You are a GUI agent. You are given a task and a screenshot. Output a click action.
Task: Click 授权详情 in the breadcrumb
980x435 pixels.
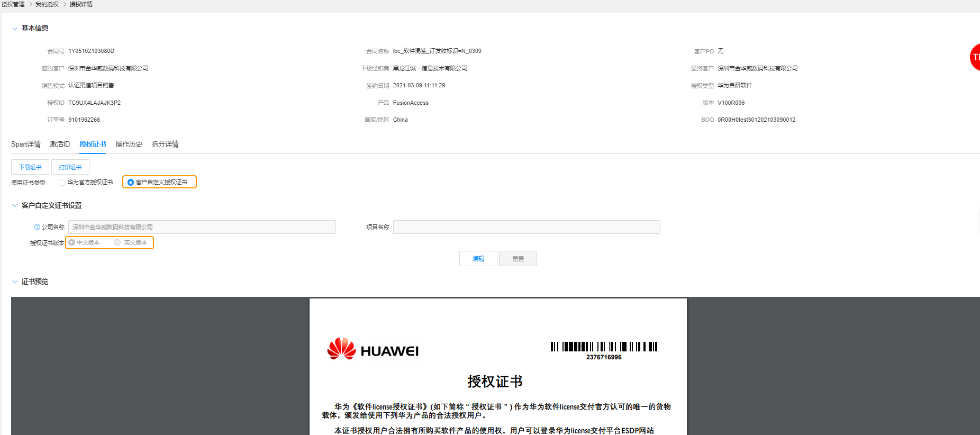[81, 4]
